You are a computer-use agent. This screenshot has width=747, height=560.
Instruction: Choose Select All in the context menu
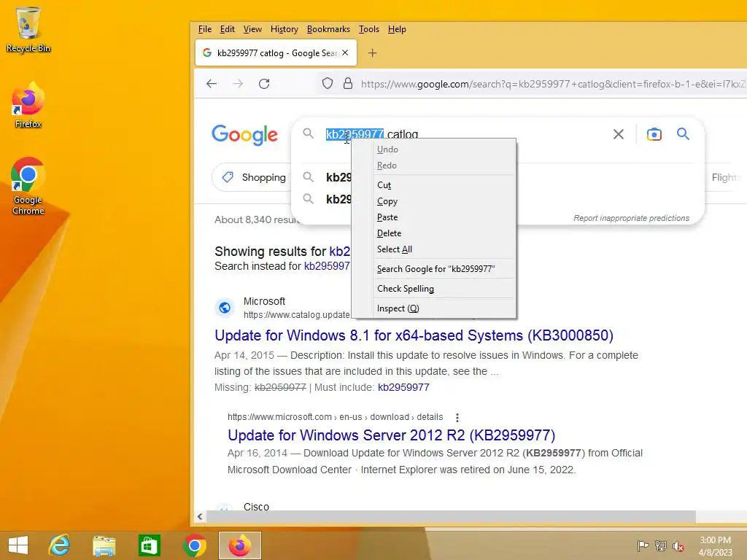point(433,249)
